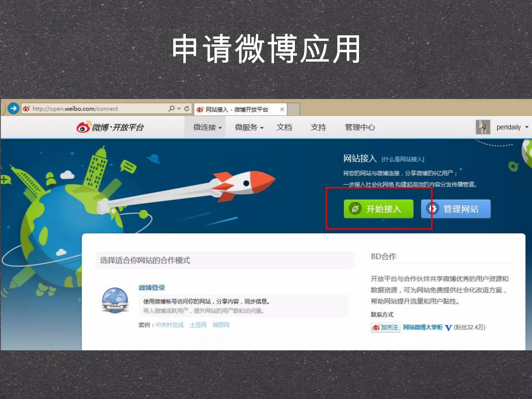Click the gear icon inside 管理网站
Viewport: 532px width, 399px height.
point(432,209)
